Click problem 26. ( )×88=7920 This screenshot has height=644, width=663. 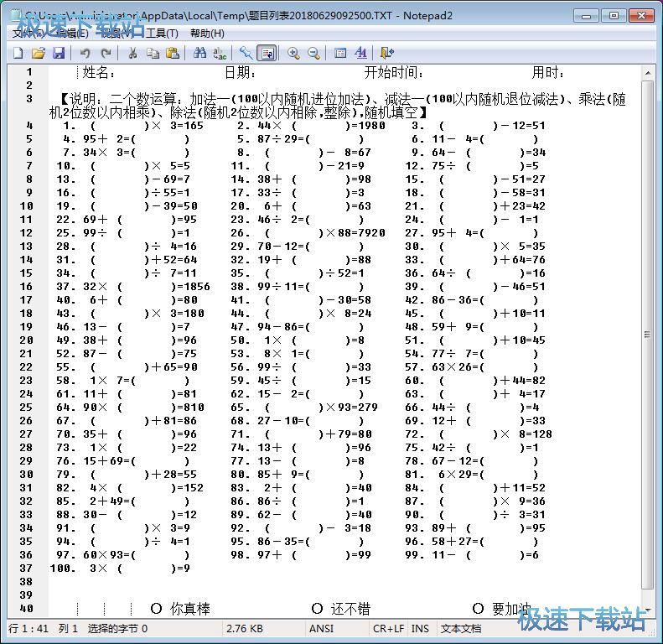(308, 233)
